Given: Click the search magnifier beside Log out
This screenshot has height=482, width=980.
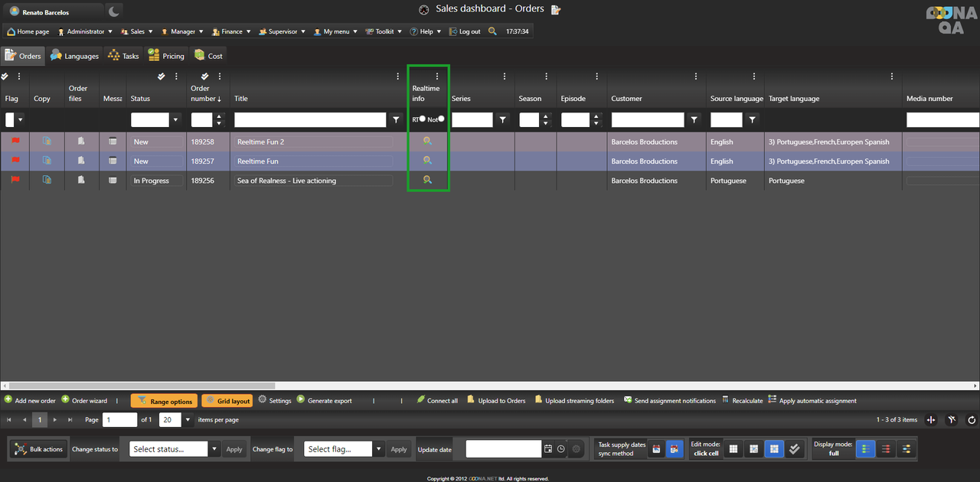Looking at the screenshot, I should click(x=492, y=31).
